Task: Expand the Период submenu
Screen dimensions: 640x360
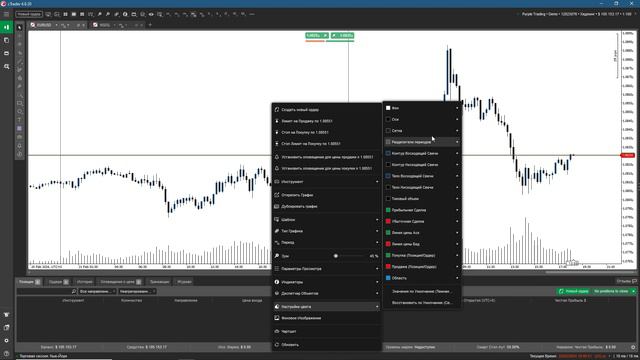Action: tap(327, 242)
